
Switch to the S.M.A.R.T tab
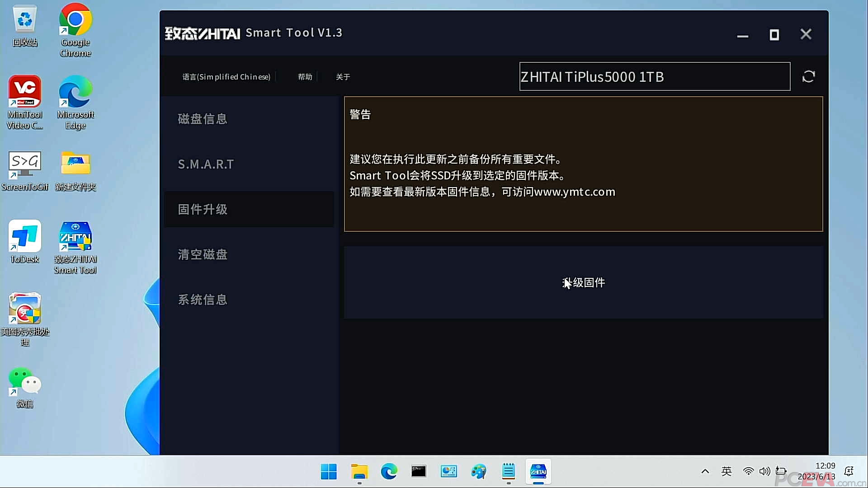[x=206, y=164]
